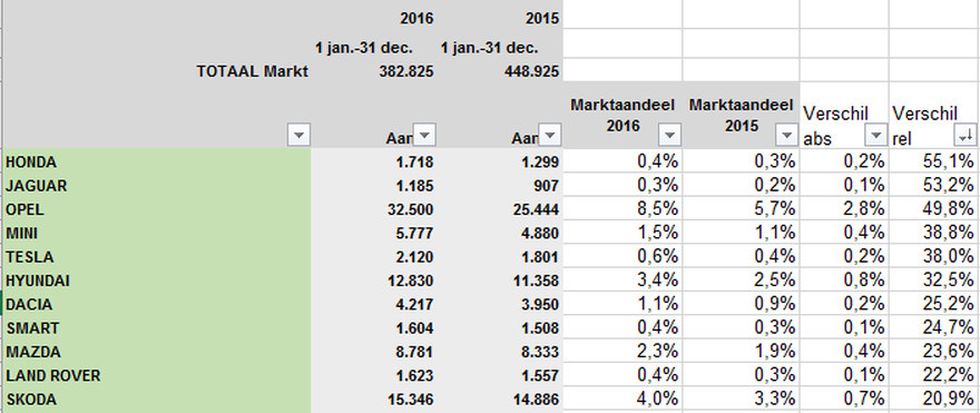The image size is (980, 413).
Task: Select Skoda's 2015 sales value 14.886
Action: [x=536, y=399]
